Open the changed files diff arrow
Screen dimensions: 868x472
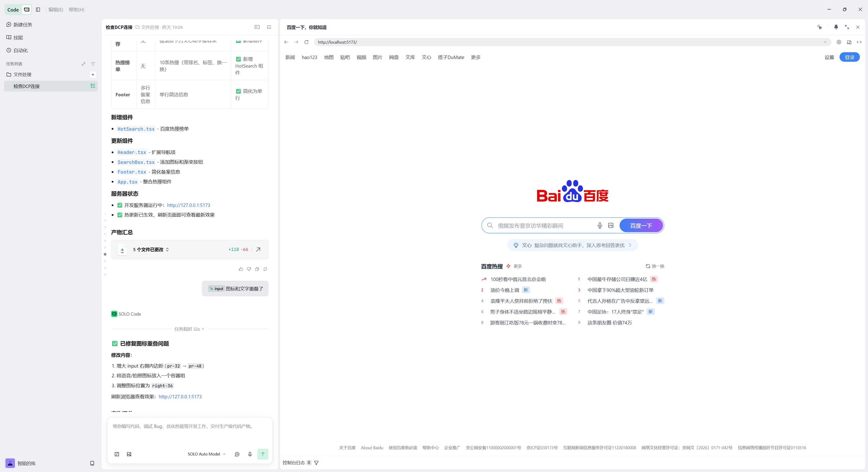point(258,249)
